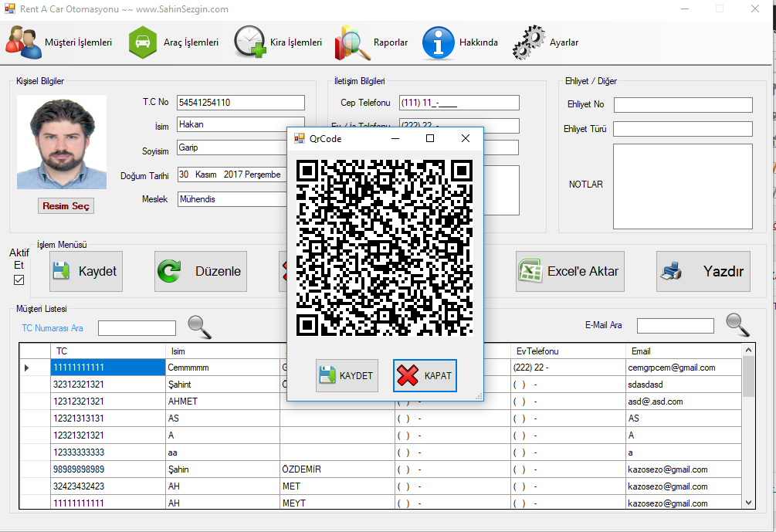
Task: Select the name cell Şahint
Action: click(x=222, y=385)
